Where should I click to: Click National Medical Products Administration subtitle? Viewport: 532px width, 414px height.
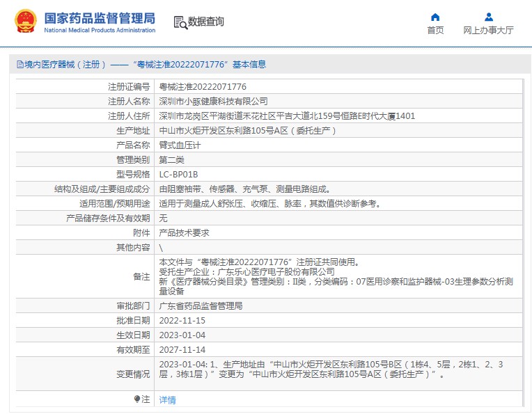tap(100, 30)
